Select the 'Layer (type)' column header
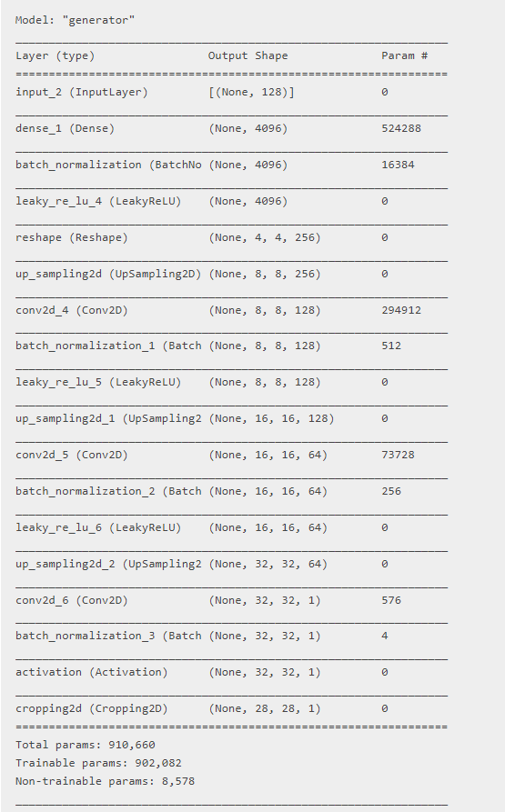The height and width of the screenshot is (812, 505). (x=55, y=56)
